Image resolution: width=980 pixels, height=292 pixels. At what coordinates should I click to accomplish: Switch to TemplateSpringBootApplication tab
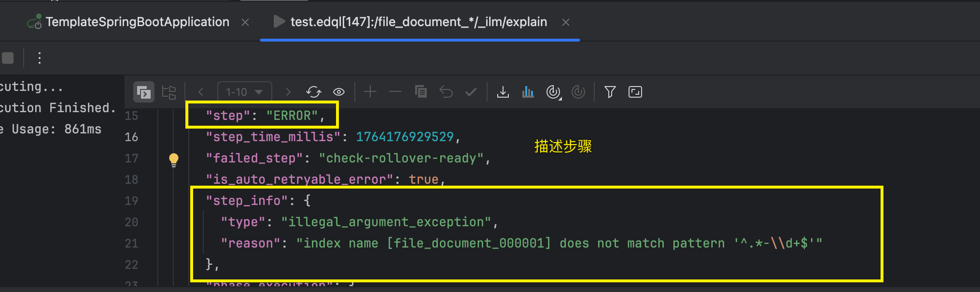coord(138,22)
